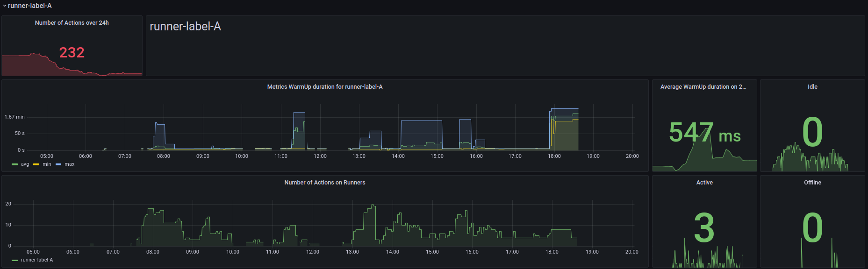Click 1.67 min y-axis label
Image resolution: width=868 pixels, height=269 pixels.
pos(14,117)
